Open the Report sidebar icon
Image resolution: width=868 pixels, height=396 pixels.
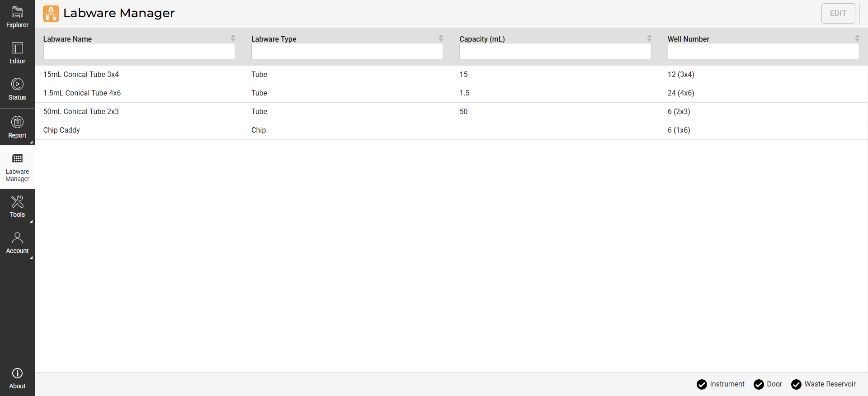coord(17,122)
